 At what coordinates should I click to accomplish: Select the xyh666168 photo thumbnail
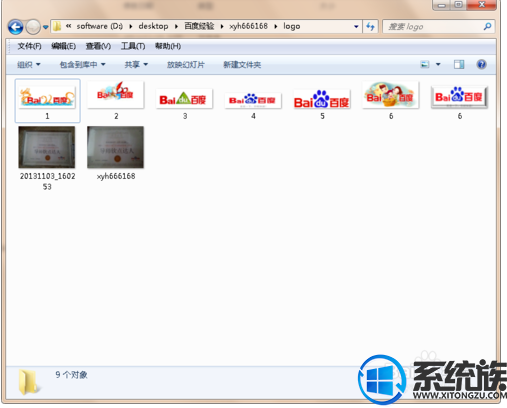tap(116, 147)
